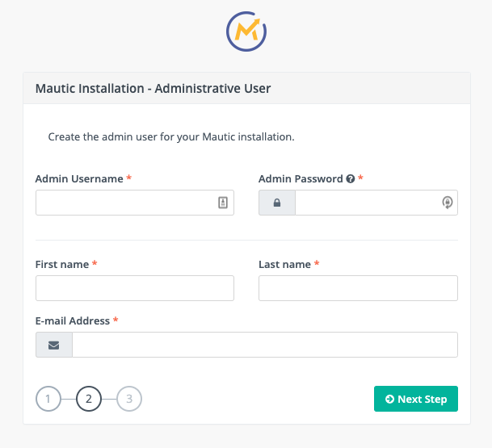
Task: Select the First name text box
Action: (x=135, y=288)
